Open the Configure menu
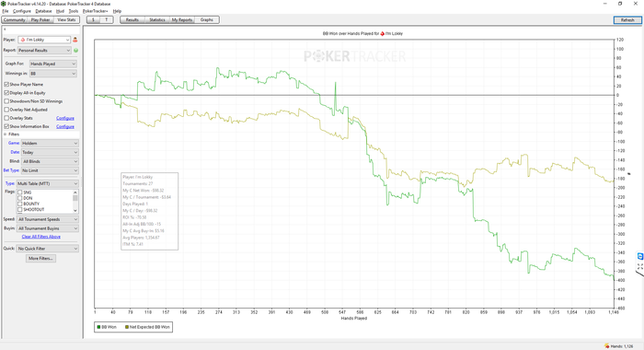Image resolution: width=644 pixels, height=350 pixels. pyautogui.click(x=22, y=11)
